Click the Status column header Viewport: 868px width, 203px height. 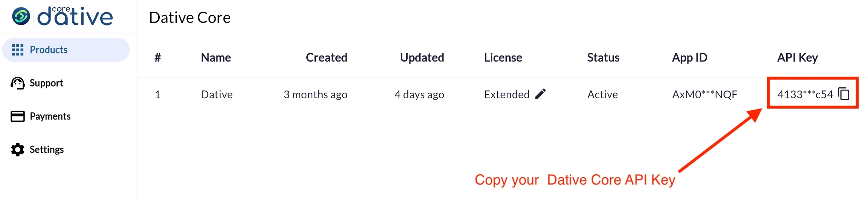pyautogui.click(x=603, y=58)
